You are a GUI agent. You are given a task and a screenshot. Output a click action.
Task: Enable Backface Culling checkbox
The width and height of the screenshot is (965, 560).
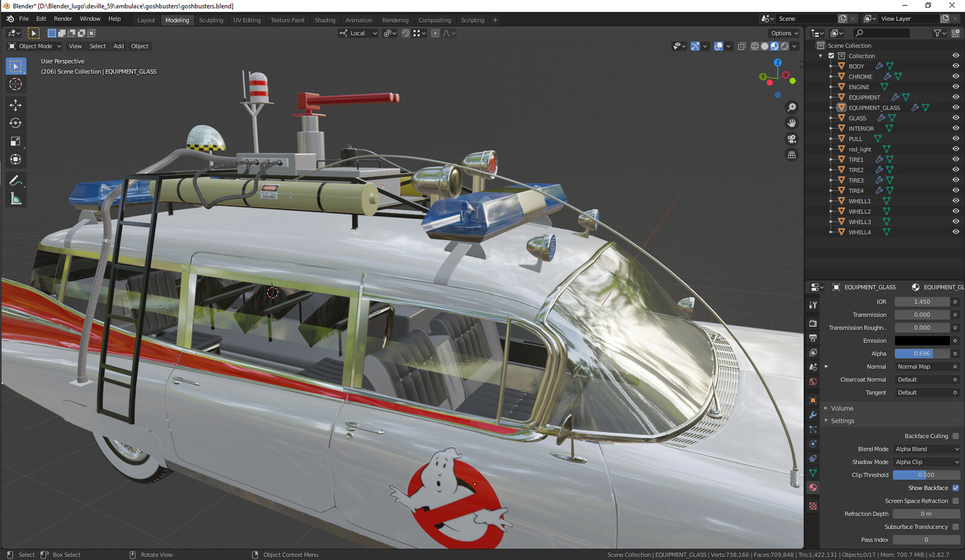click(955, 436)
